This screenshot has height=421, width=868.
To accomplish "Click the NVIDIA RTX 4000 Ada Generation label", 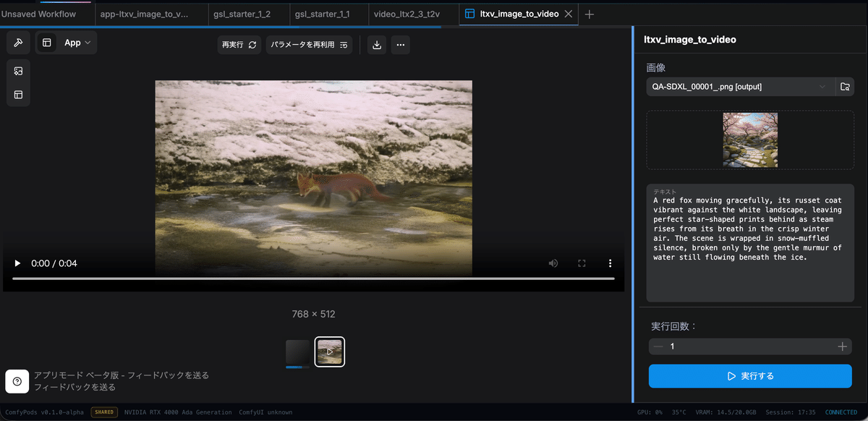I will pos(178,412).
